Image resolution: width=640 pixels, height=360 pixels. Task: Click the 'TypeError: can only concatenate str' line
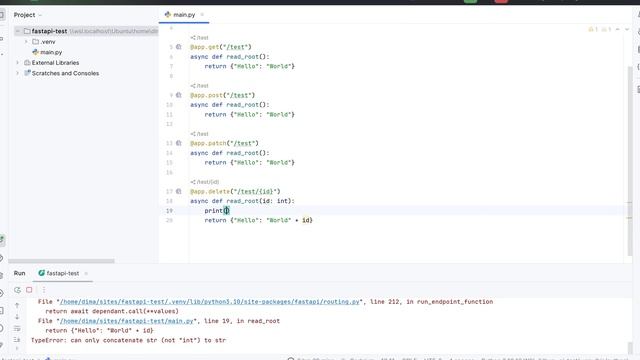point(128,340)
